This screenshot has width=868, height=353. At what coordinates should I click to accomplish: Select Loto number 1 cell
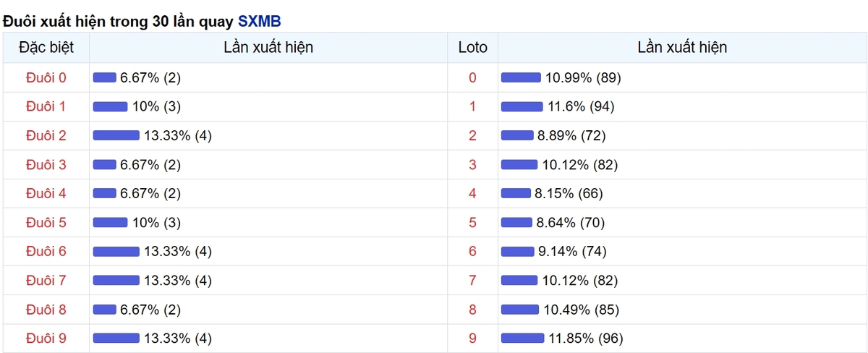coord(473,106)
